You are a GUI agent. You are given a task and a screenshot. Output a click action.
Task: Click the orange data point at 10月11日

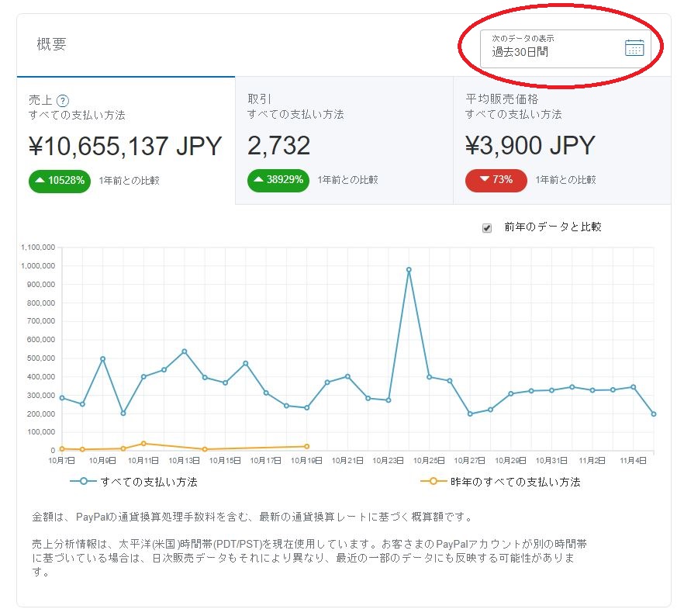pyautogui.click(x=143, y=443)
